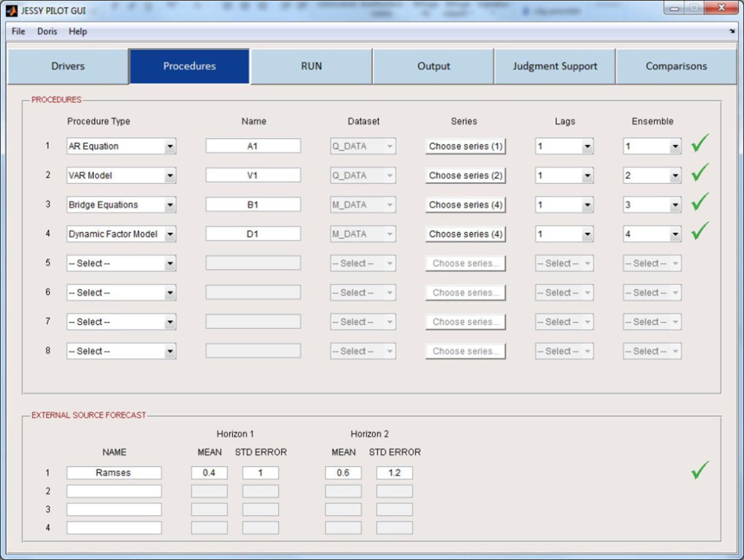Click Choose series (4) for Bridge Equations
The width and height of the screenshot is (744, 560).
click(465, 205)
